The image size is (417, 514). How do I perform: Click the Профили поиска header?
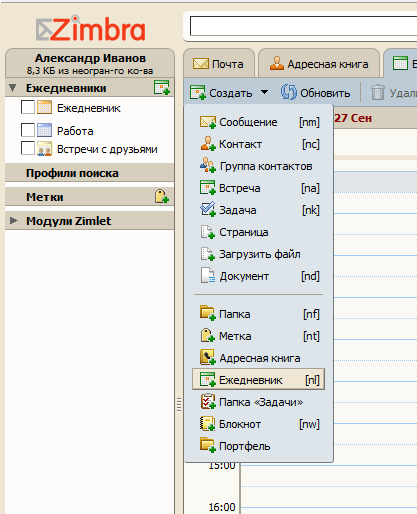click(89, 173)
